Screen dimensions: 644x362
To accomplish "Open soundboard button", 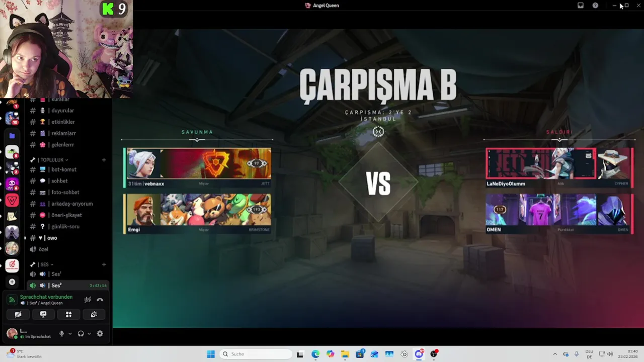I will point(94,314).
